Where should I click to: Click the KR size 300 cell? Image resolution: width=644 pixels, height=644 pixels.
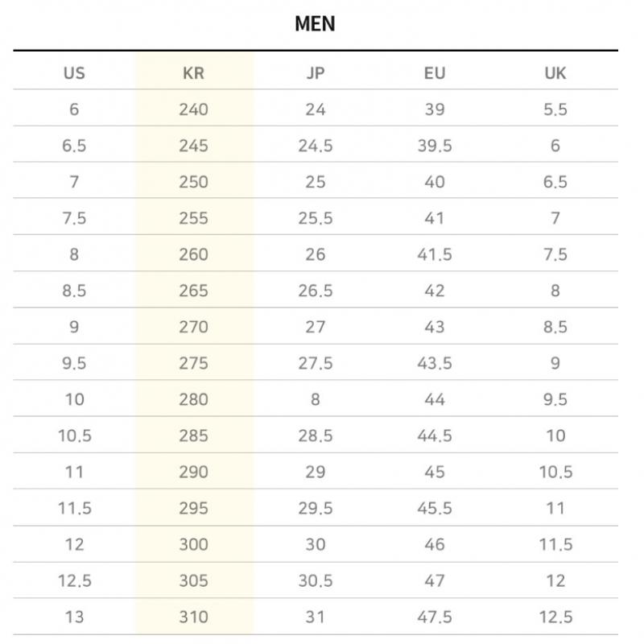click(194, 545)
